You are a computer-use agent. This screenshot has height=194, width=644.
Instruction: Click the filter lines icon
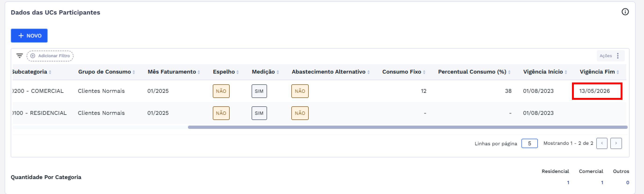[x=19, y=56]
